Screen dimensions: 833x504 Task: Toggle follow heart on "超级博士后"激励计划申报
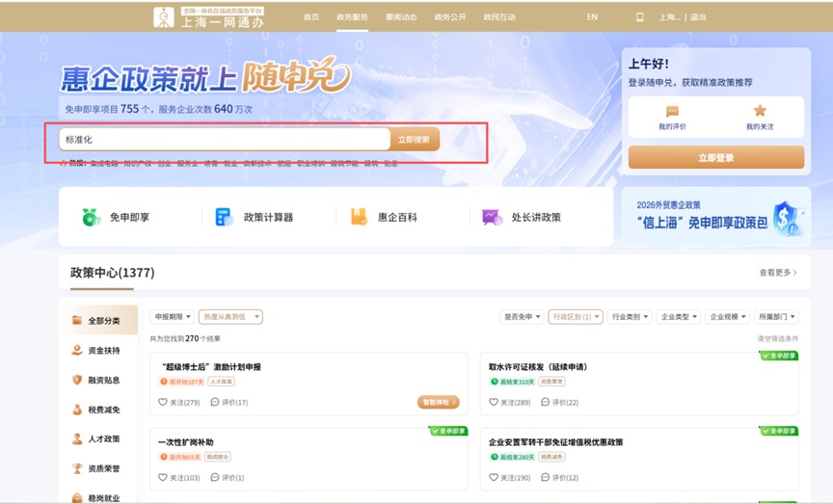click(x=163, y=402)
